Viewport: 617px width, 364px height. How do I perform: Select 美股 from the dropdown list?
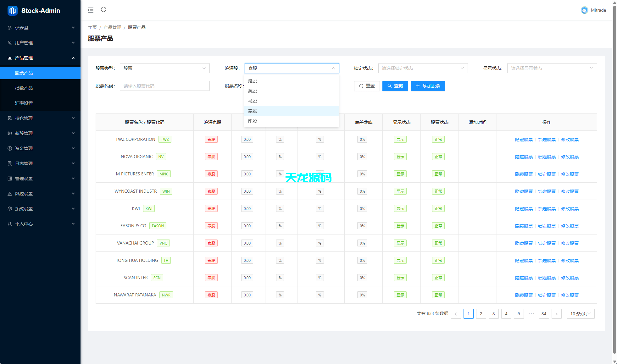(x=253, y=91)
